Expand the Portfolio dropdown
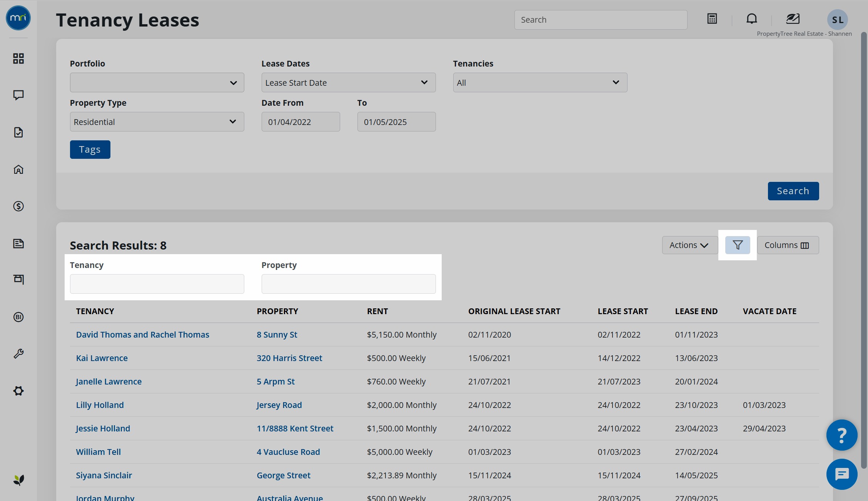Viewport: 868px width, 501px height. coord(157,83)
